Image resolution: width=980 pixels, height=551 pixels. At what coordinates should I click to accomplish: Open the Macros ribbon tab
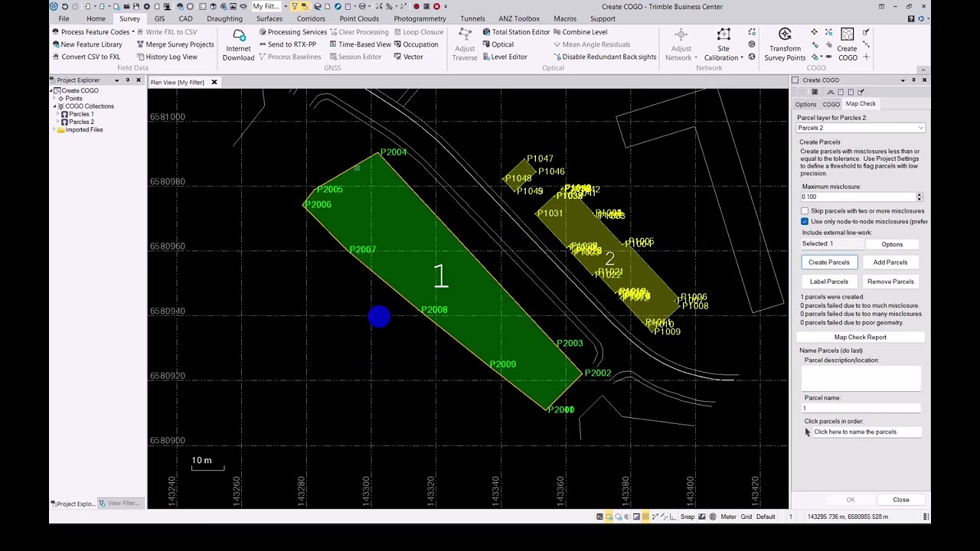(565, 18)
